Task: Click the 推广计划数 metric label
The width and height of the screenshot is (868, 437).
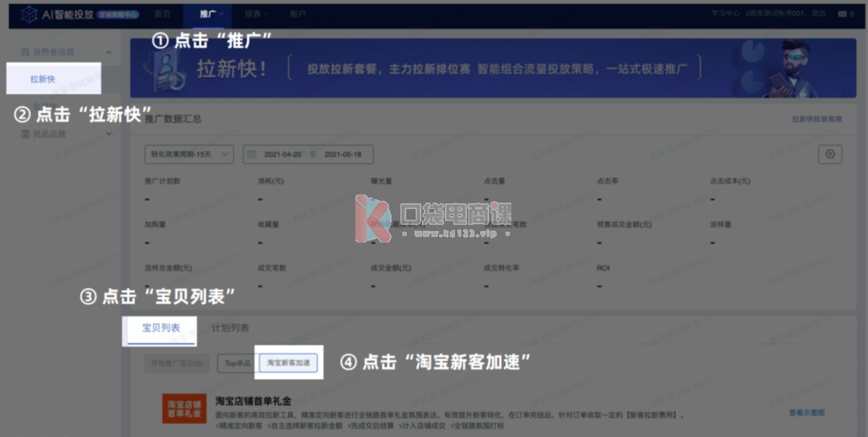Action: [x=162, y=181]
